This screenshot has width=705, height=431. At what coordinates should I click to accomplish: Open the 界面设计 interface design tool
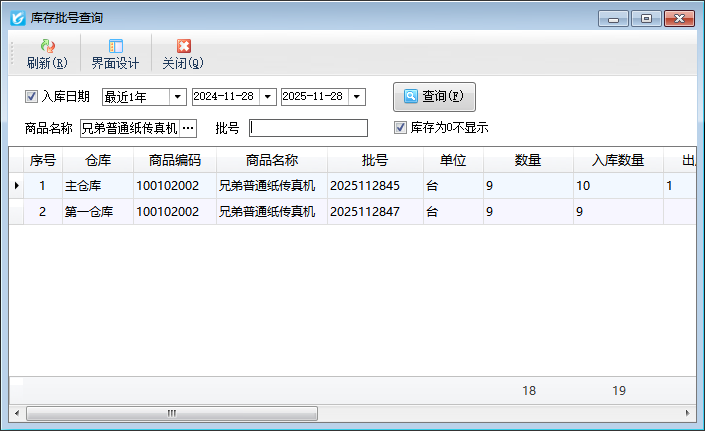click(x=115, y=46)
